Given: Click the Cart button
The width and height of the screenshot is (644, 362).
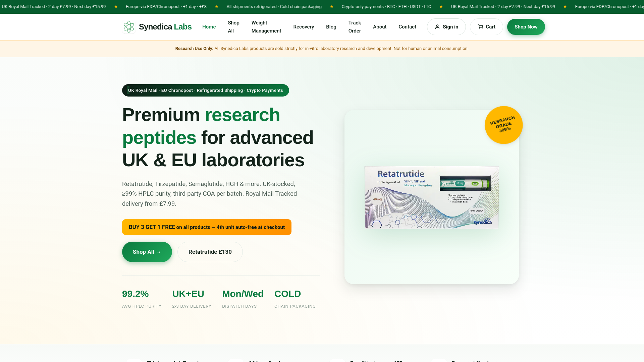Looking at the screenshot, I should [x=486, y=27].
